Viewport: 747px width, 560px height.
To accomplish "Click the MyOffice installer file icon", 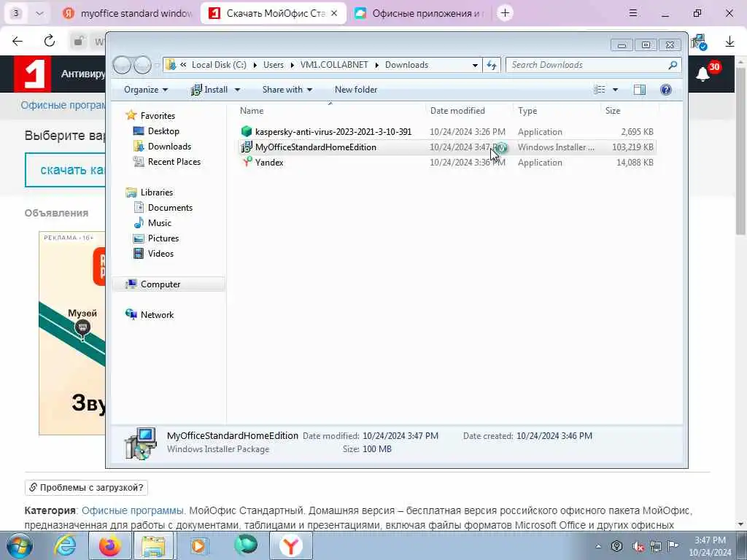I will point(247,147).
